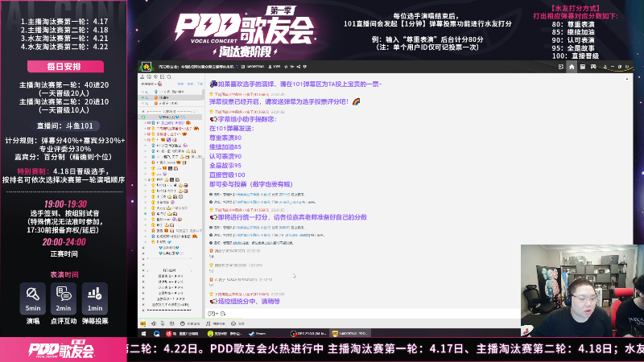The height and width of the screenshot is (362, 644).
Task: Click the chat line '全是故事95'
Action: pos(225,166)
